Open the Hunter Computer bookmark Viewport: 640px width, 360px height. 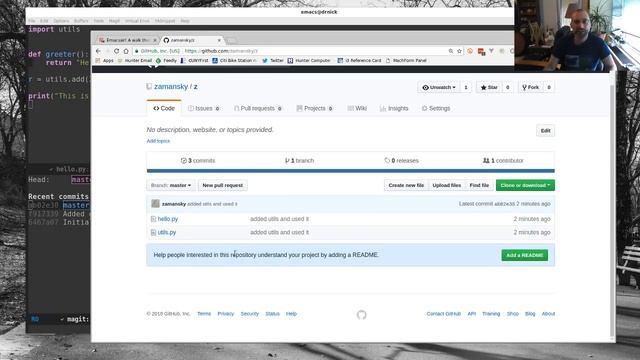click(x=309, y=60)
